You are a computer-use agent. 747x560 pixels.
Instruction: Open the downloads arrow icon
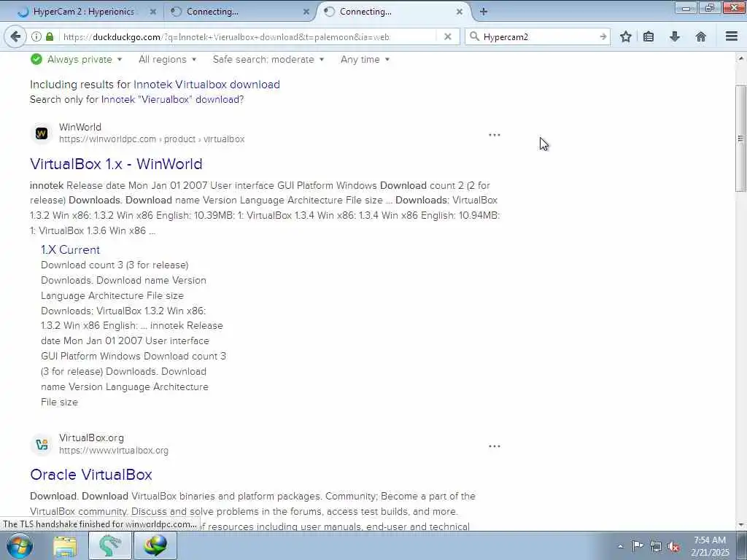(x=675, y=36)
